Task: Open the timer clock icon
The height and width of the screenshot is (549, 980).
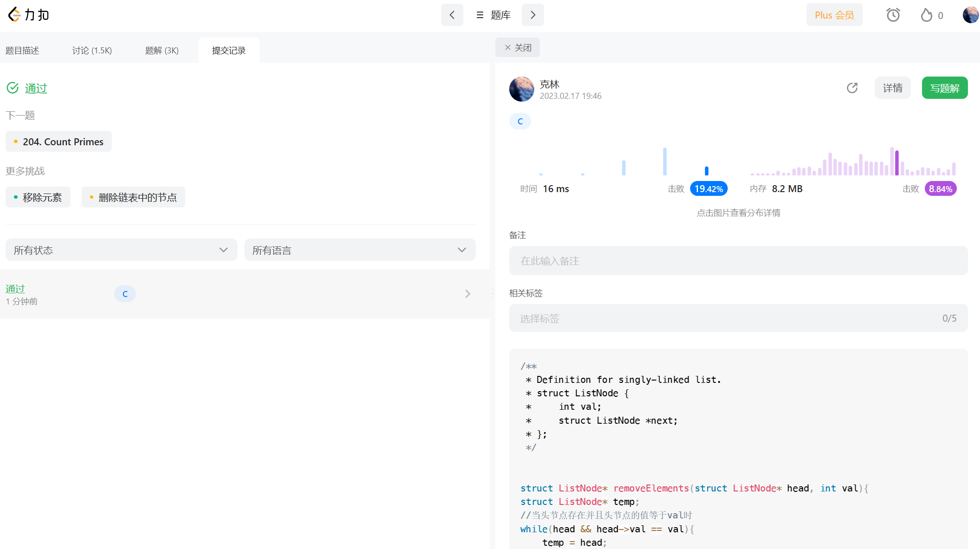Action: 893,15
